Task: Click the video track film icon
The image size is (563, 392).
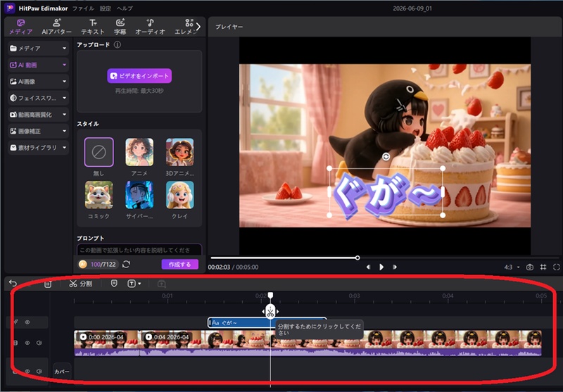Action: click(x=15, y=343)
